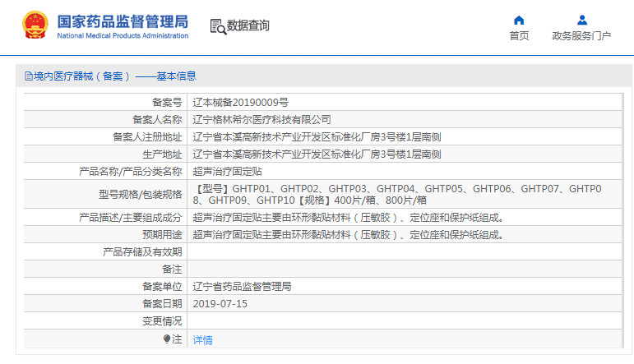Open the 政务服务门户 user icon
The width and height of the screenshot is (634, 364).
[x=582, y=21]
